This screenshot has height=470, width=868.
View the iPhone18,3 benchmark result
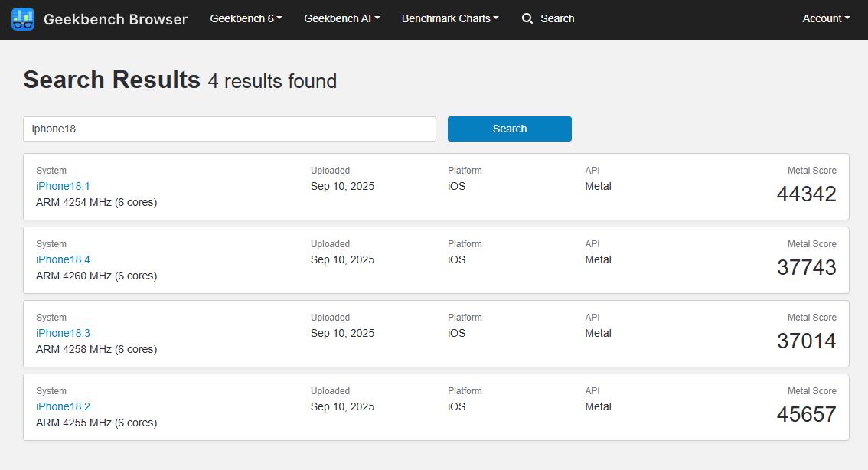tap(63, 333)
